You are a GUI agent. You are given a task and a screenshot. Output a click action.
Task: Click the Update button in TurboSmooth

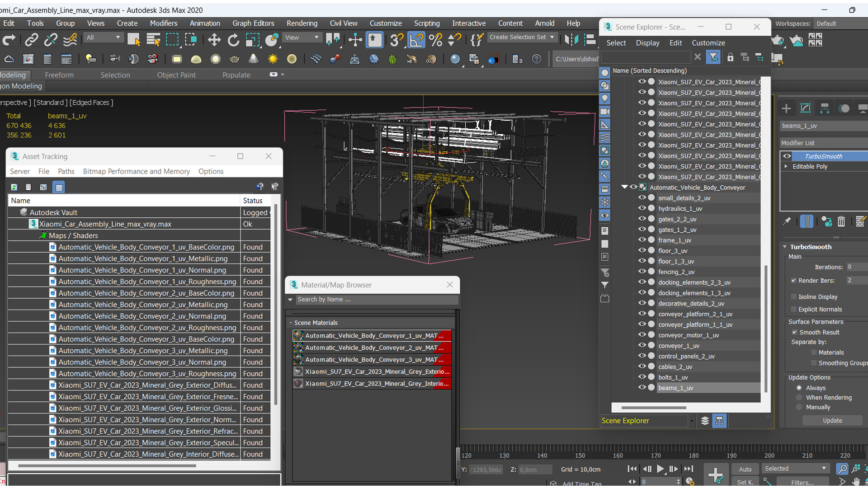pos(832,421)
